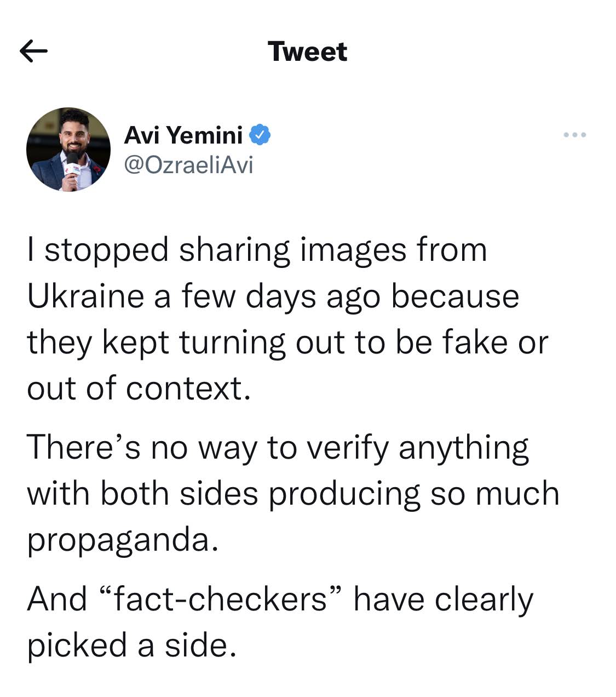Click the blue verified badge
This screenshot has width=616, height=697.
pyautogui.click(x=260, y=134)
